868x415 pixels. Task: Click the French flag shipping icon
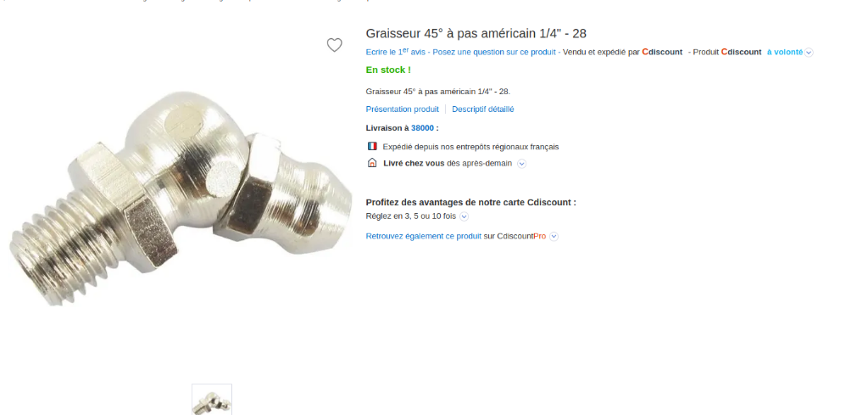coord(372,146)
